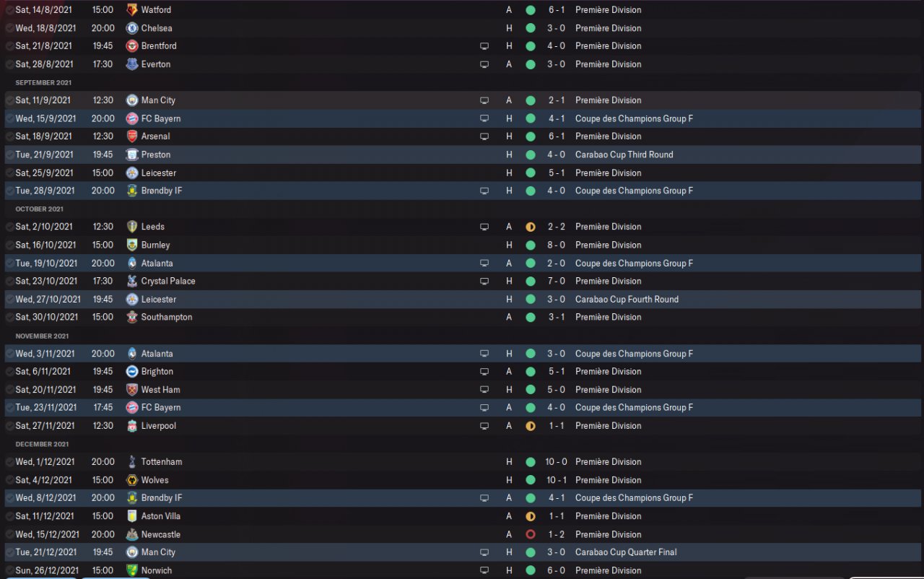Click the TV icon on the Leeds fixture
924x579 pixels.
click(x=484, y=227)
